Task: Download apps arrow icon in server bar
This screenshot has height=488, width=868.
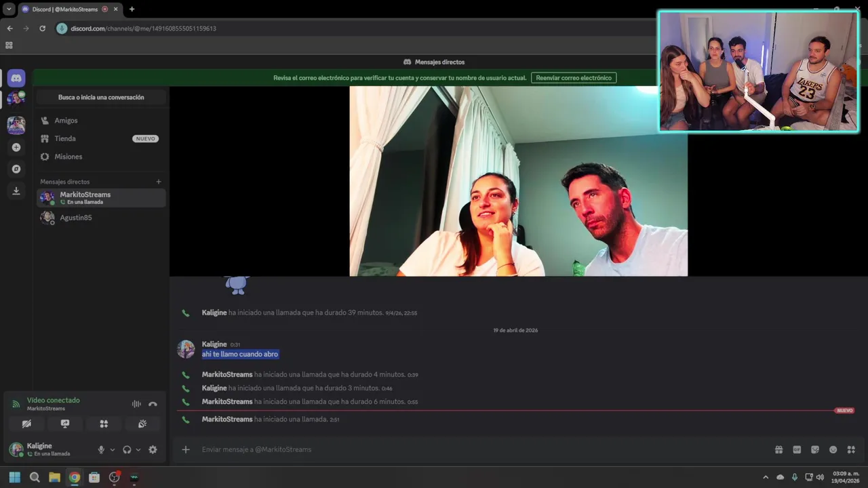Action: [x=16, y=191]
